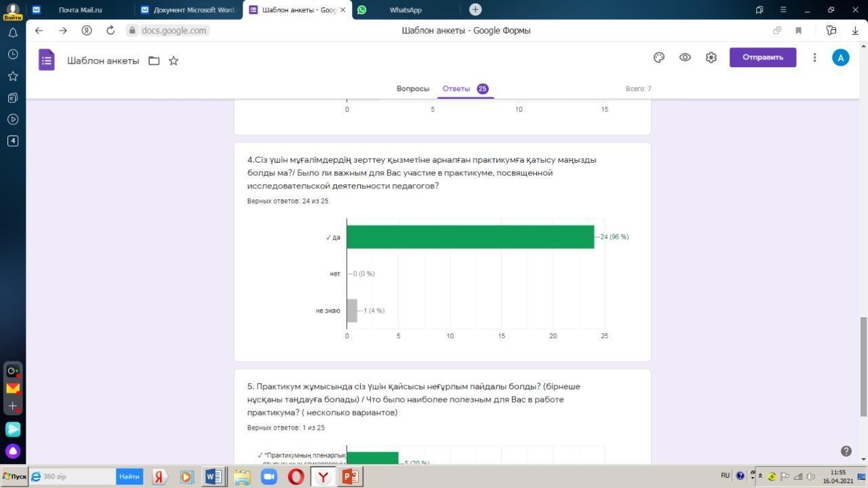Open browser downloads arrow
This screenshot has height=488, width=868.
click(854, 30)
